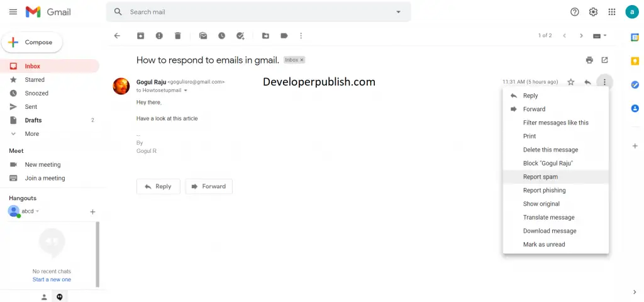Screen dimensions: 644x302
Task: Open the Inbox folder
Action: (49, 66)
